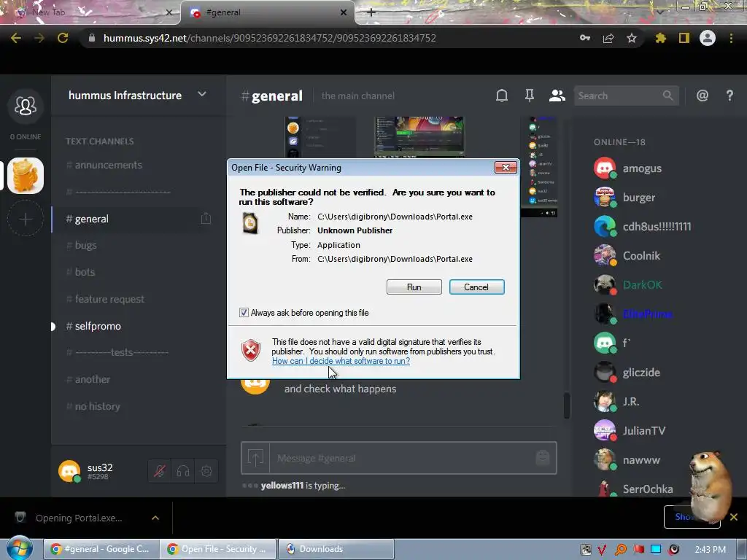Toggle deafen headphones icon
This screenshot has height=560, width=747.
click(x=183, y=472)
